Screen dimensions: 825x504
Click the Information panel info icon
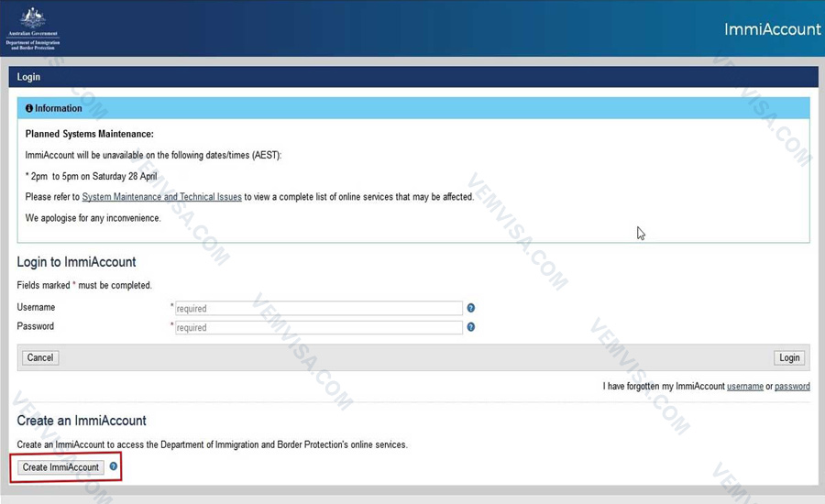point(29,108)
